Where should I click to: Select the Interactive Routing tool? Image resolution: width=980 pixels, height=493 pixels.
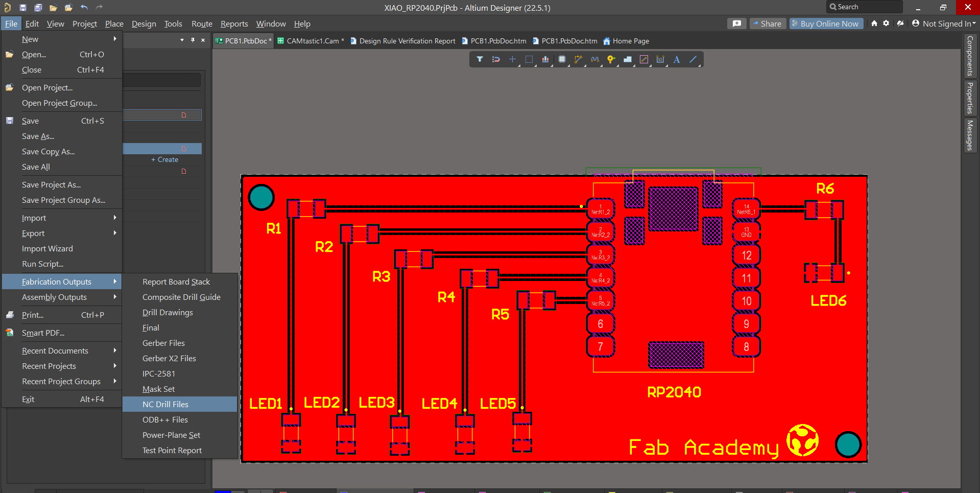point(578,60)
